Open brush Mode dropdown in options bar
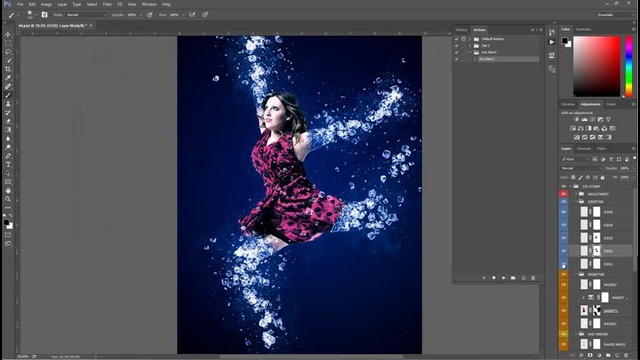The height and width of the screenshot is (360, 640). coord(86,15)
